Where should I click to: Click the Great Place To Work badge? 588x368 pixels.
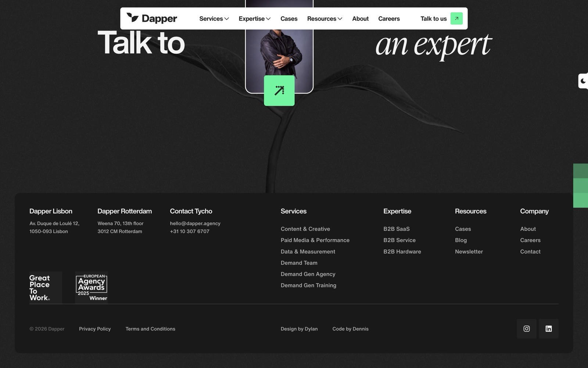pyautogui.click(x=45, y=287)
